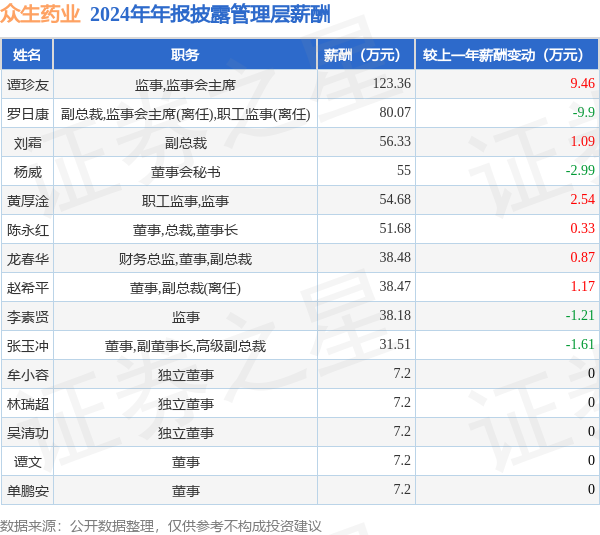
Task: Click the position 董事,副董事长,高级副总裁
Action: (185, 346)
